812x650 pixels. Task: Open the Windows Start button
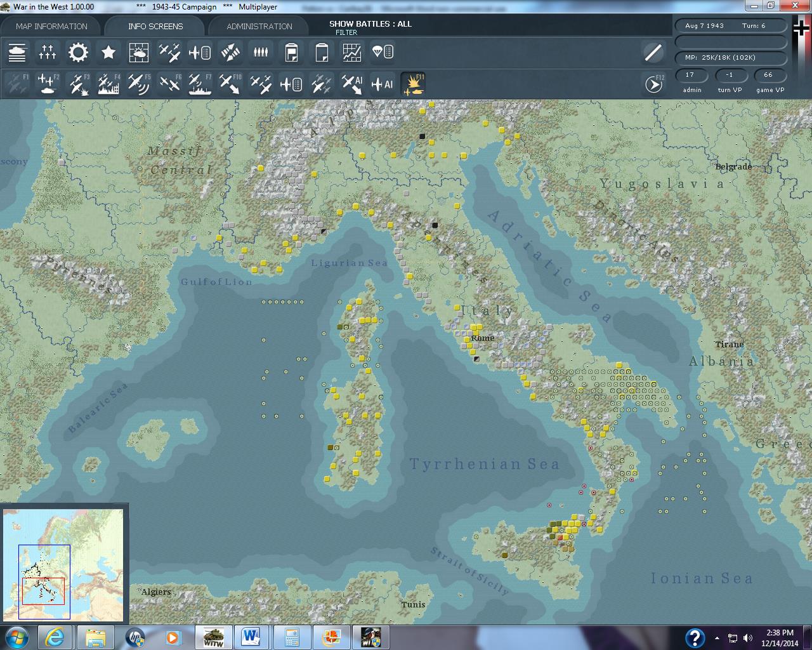click(x=16, y=637)
